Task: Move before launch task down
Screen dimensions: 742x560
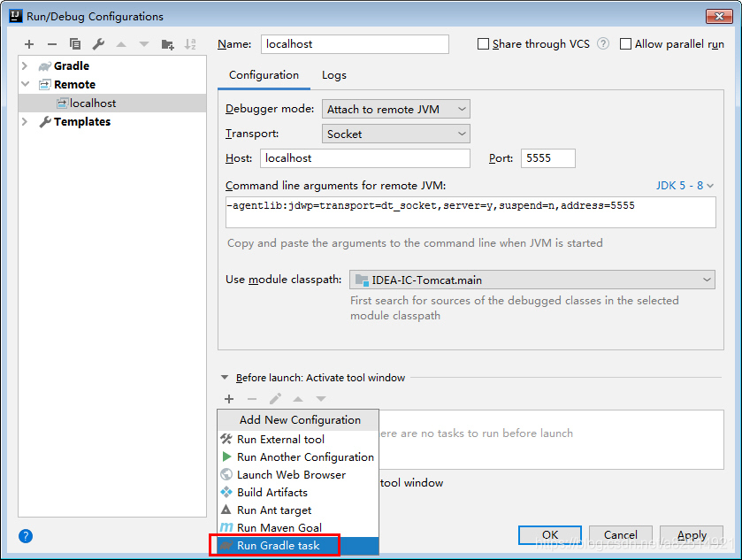Action: (x=321, y=399)
